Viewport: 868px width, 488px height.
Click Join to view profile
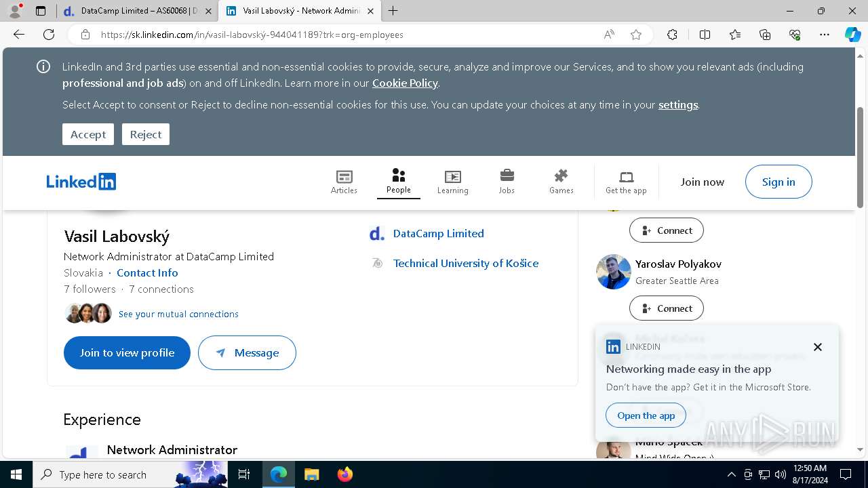coord(127,352)
